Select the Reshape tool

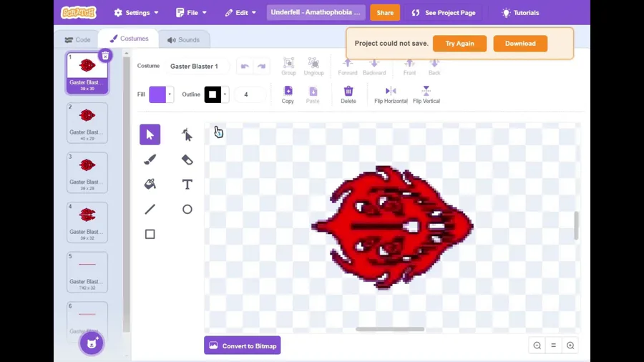pyautogui.click(x=187, y=134)
